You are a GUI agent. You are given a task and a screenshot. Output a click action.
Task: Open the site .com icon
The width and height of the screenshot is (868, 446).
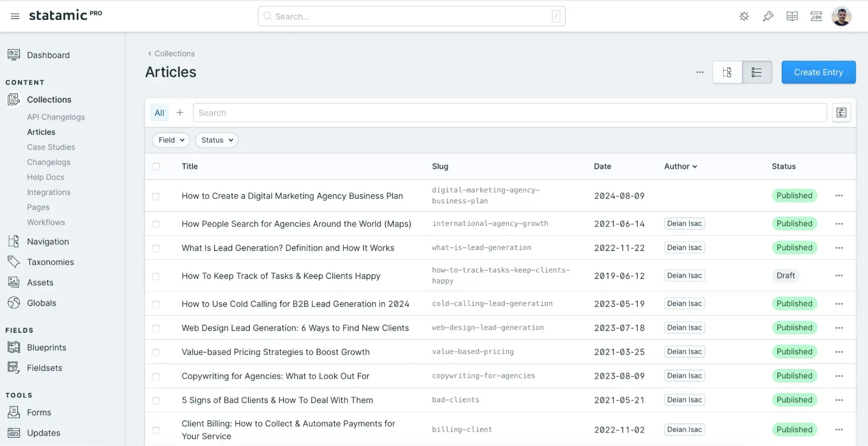point(816,17)
